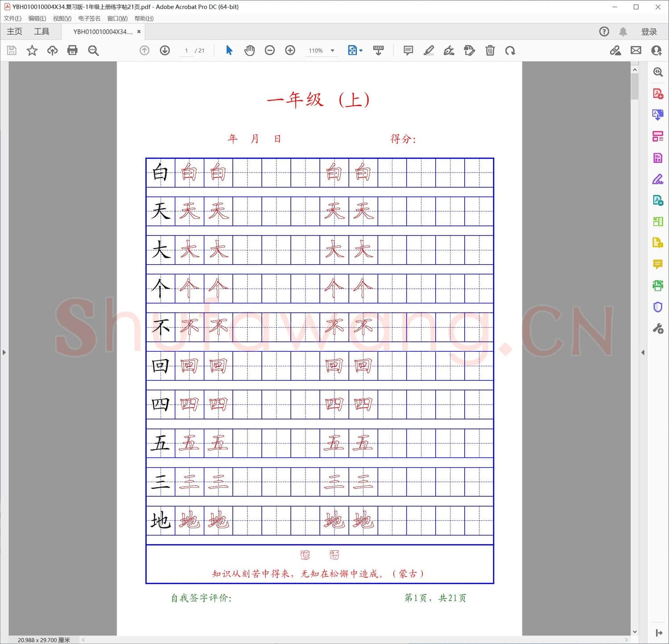Open the Protect shield tool

(657, 307)
